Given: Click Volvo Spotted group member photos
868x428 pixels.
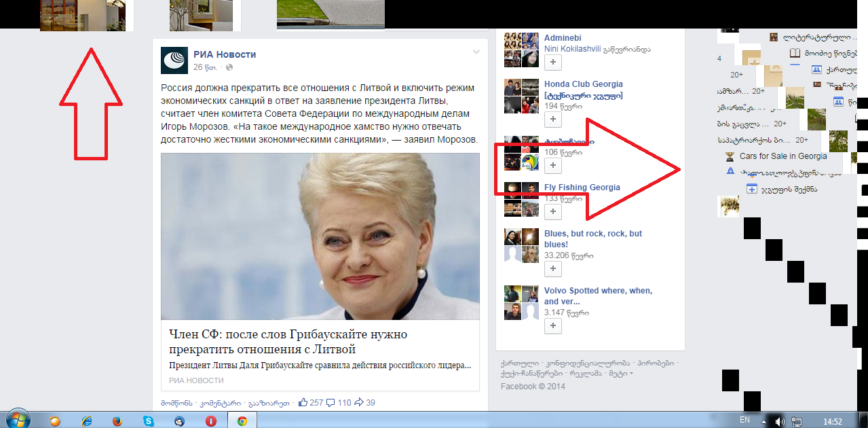Looking at the screenshot, I should pos(522,302).
